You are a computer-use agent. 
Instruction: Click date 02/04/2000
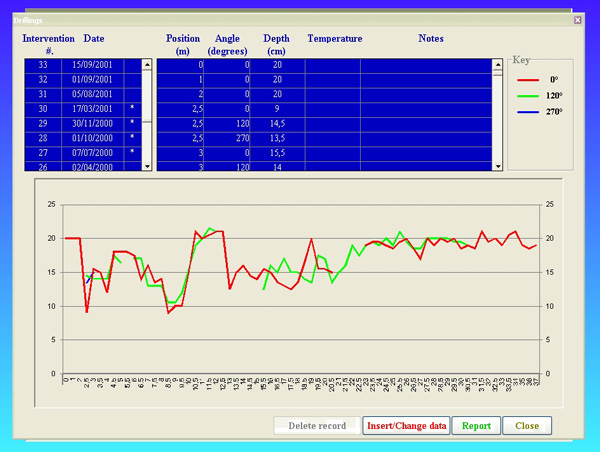click(92, 167)
